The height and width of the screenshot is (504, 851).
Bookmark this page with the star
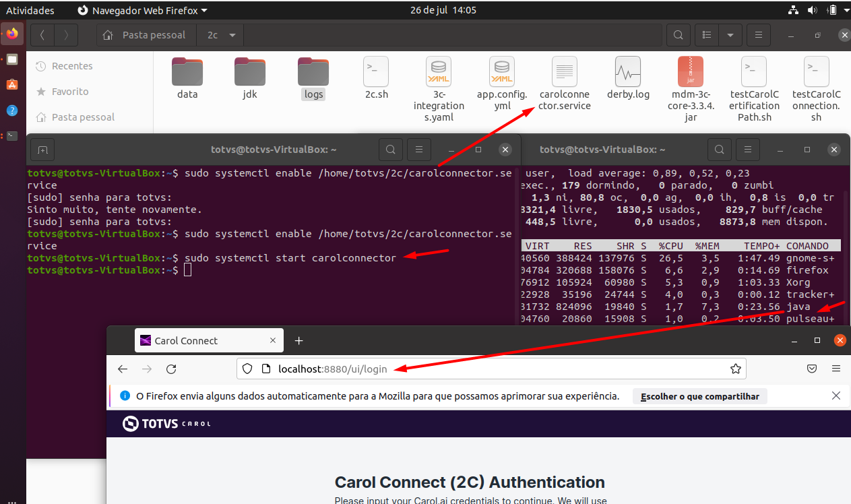736,369
